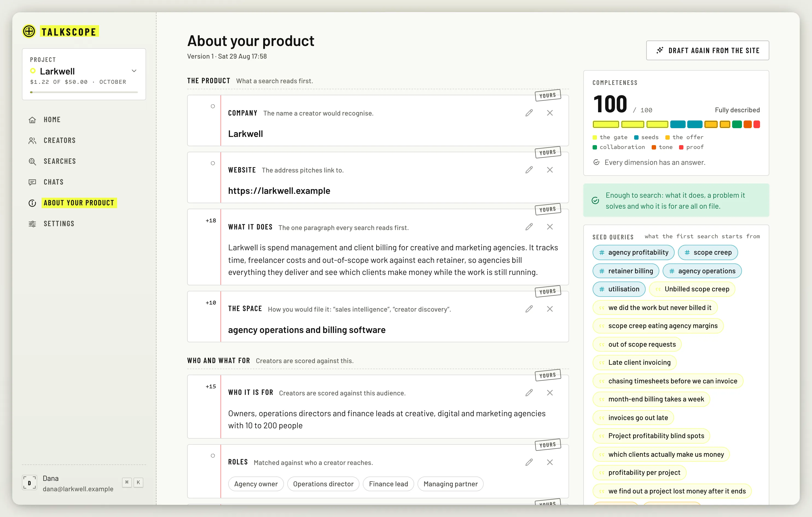Clear the Who It Is For field
The height and width of the screenshot is (517, 812).
[x=550, y=393]
